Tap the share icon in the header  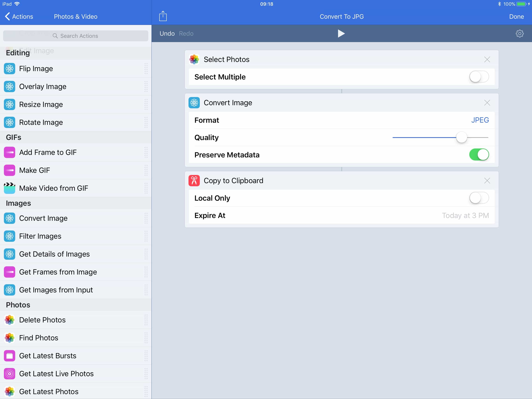[163, 16]
